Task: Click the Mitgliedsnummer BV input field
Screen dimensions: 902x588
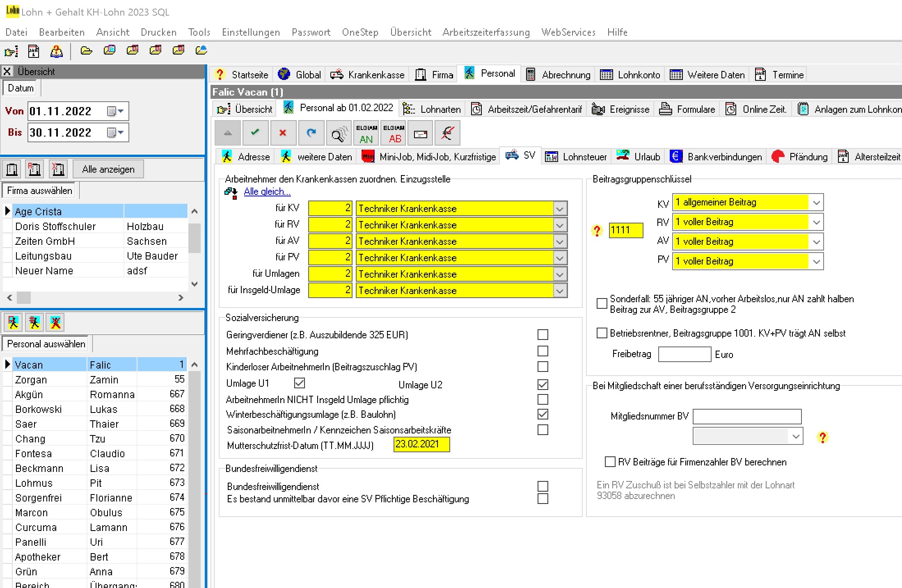Action: coord(747,416)
